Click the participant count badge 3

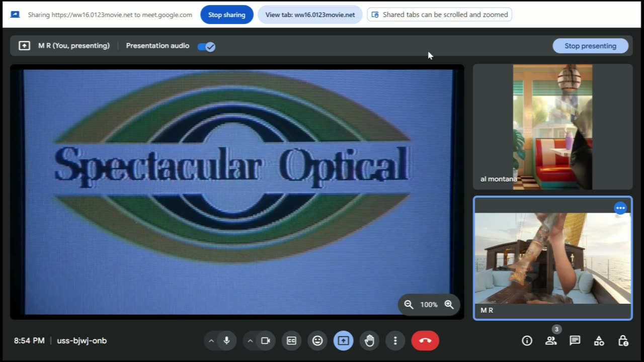click(x=556, y=329)
